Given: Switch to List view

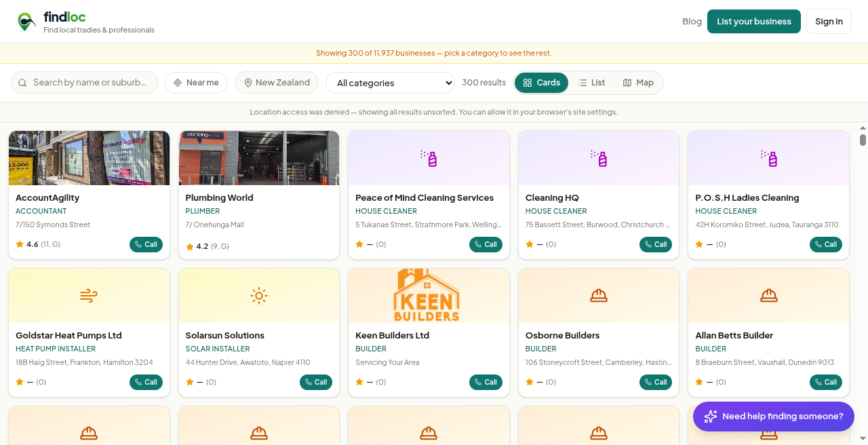Looking at the screenshot, I should point(591,83).
